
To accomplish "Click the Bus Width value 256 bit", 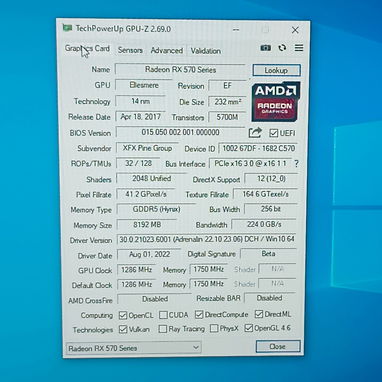I will tap(271, 209).
